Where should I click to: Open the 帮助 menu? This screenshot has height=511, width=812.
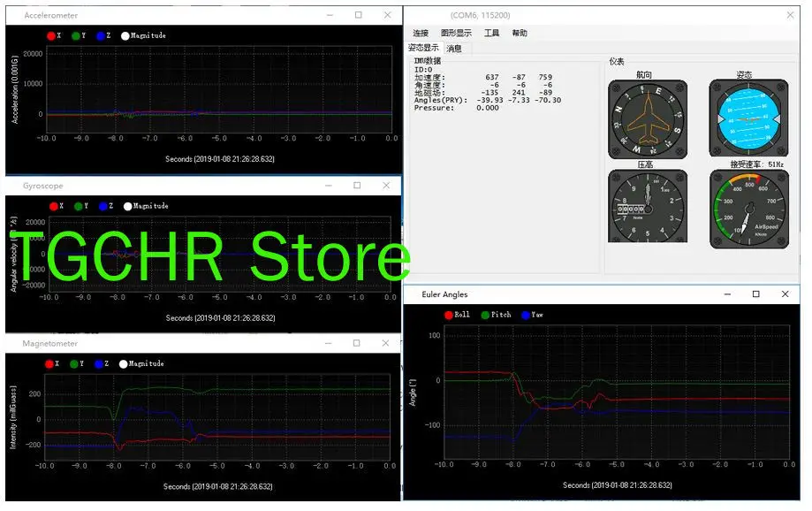(520, 34)
